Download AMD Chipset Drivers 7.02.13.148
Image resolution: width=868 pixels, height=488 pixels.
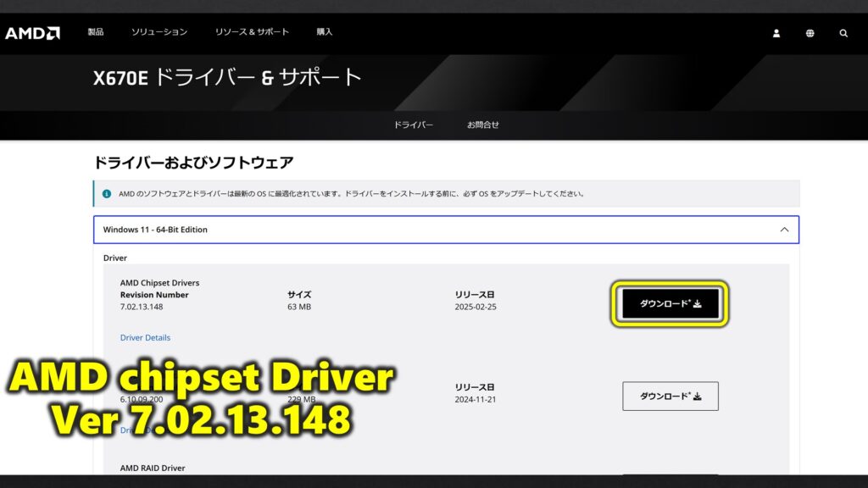click(670, 303)
